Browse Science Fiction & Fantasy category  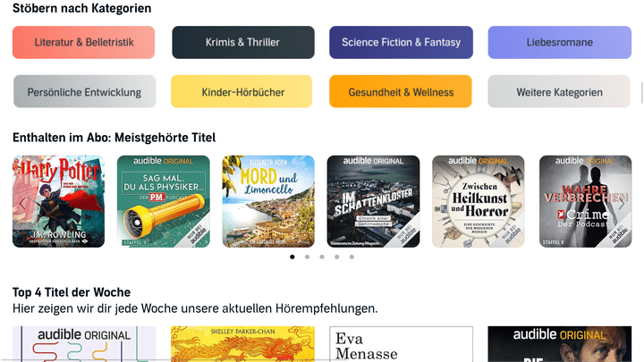(401, 42)
